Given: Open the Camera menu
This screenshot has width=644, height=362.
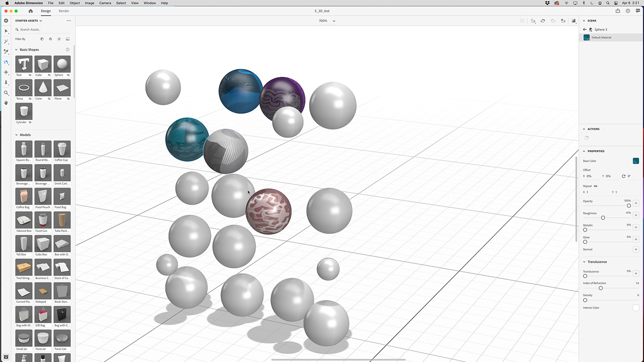Looking at the screenshot, I should [x=105, y=3].
